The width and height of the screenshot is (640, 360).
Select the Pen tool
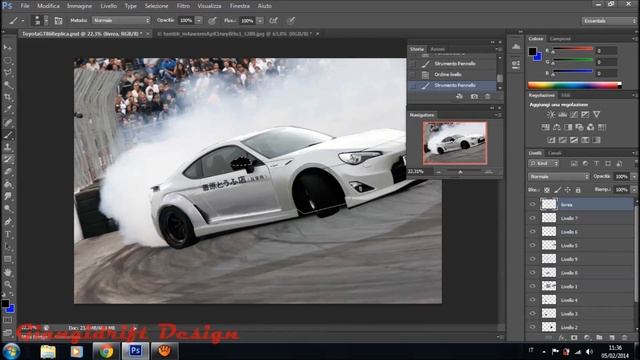8,222
